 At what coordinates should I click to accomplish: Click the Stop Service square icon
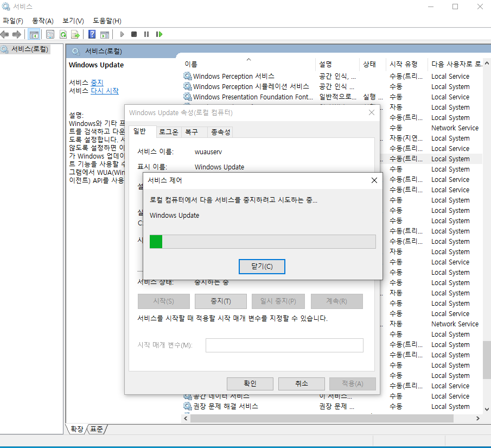[134, 34]
